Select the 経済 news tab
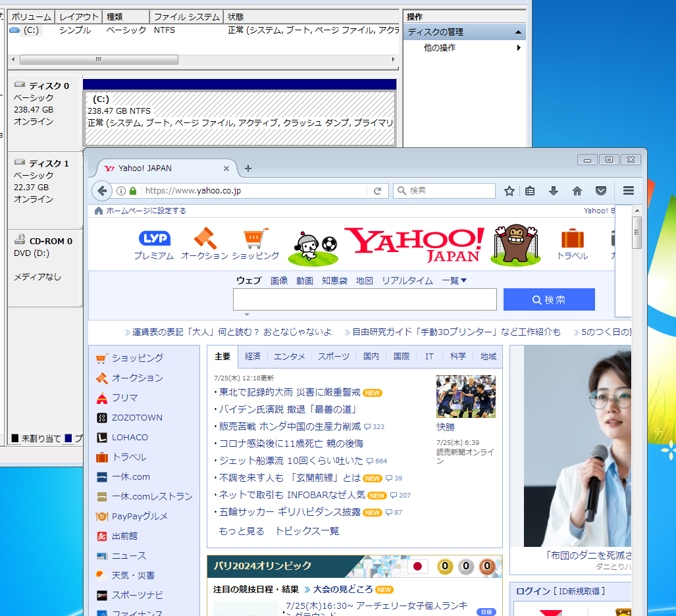This screenshot has height=616, width=676. pos(253,357)
